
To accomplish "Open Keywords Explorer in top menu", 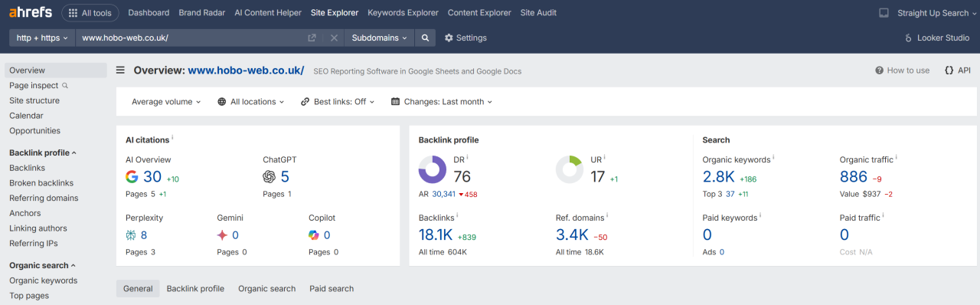I will point(403,13).
